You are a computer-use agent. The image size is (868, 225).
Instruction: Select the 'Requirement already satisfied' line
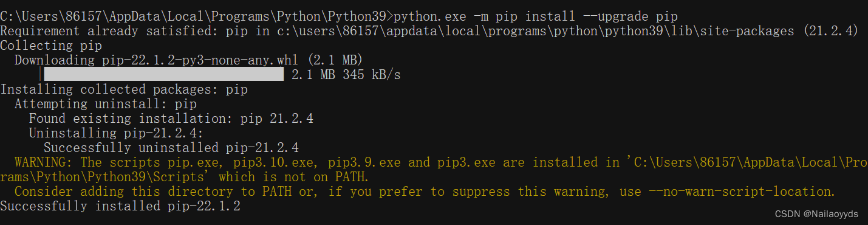[x=429, y=31]
